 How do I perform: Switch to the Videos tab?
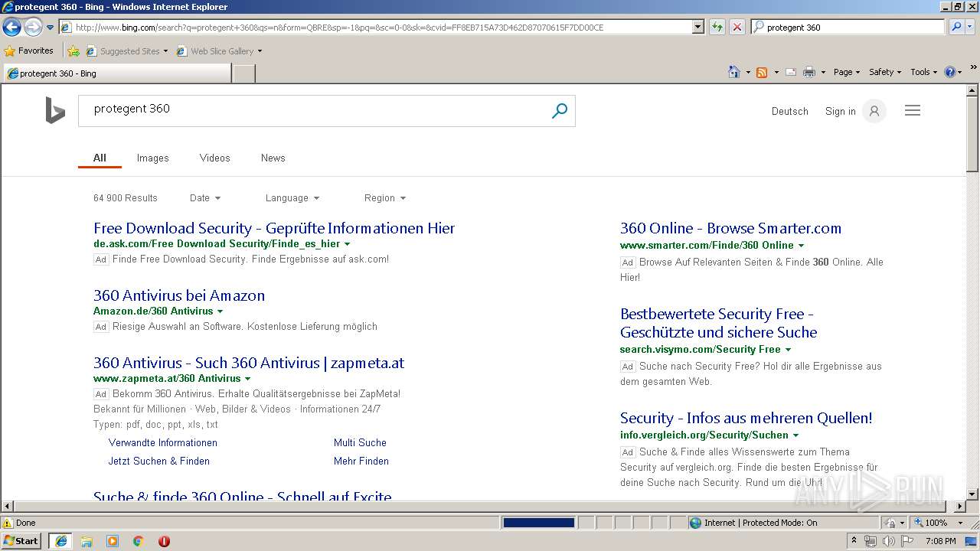pyautogui.click(x=214, y=158)
